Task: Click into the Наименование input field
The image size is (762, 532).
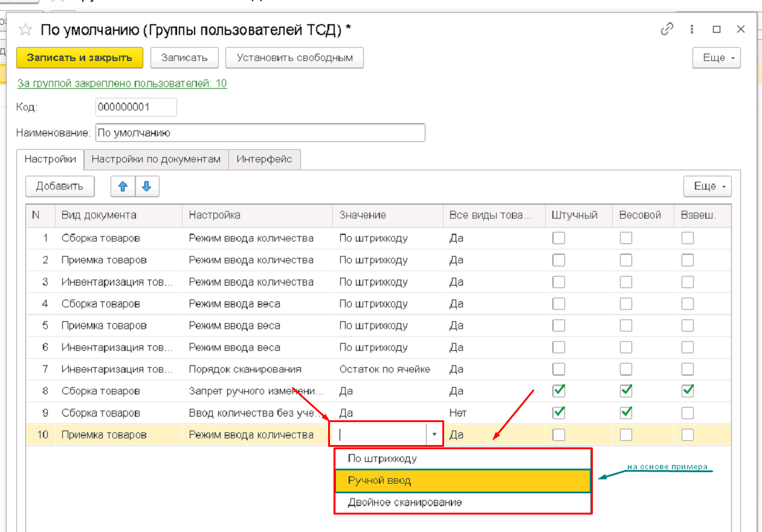Action: 260,133
